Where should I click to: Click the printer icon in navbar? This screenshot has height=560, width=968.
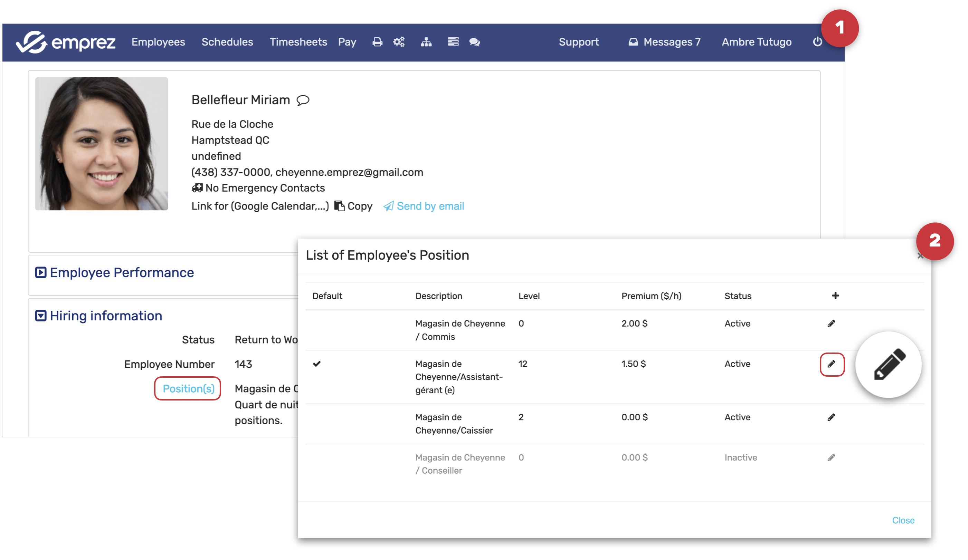pyautogui.click(x=377, y=42)
